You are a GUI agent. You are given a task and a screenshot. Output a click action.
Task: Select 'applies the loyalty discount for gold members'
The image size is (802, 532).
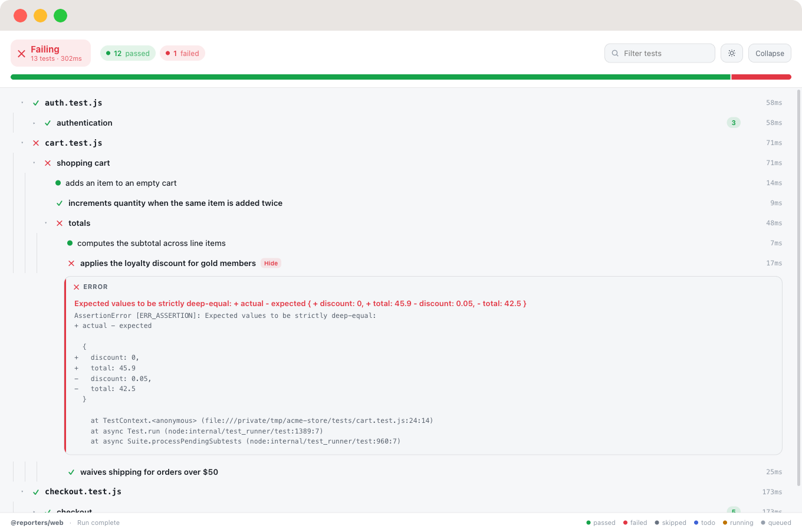pos(168,263)
